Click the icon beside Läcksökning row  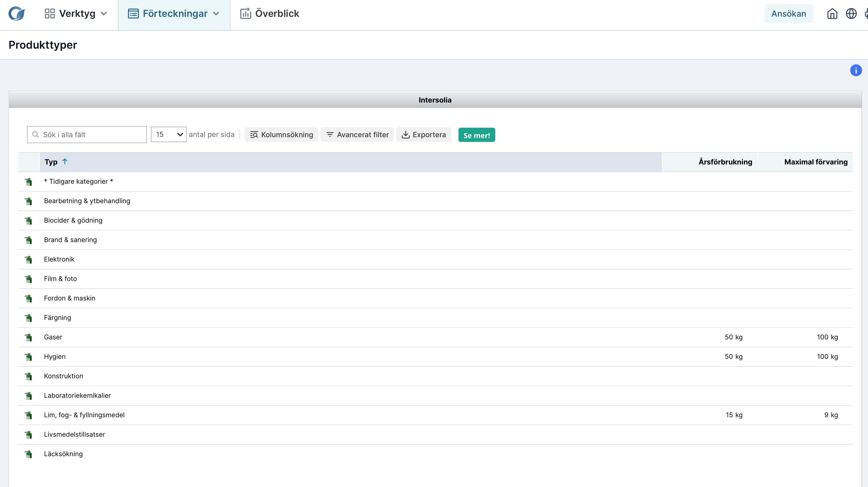[x=29, y=454]
